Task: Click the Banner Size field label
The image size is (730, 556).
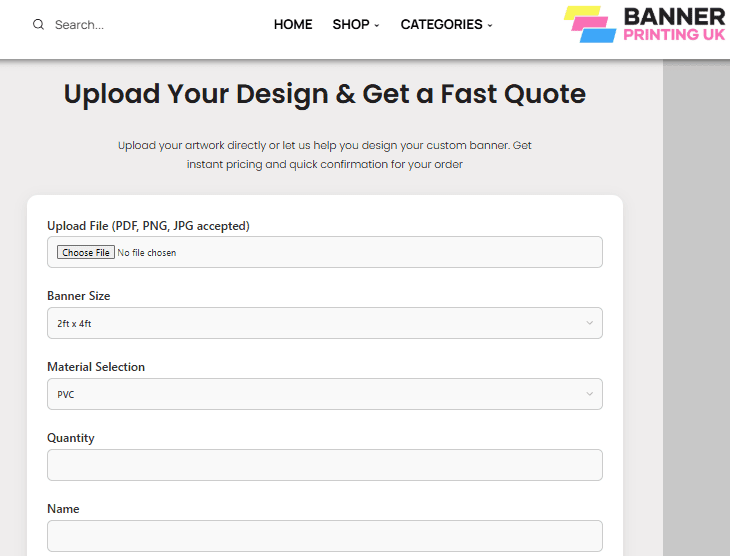Action: coord(79,296)
